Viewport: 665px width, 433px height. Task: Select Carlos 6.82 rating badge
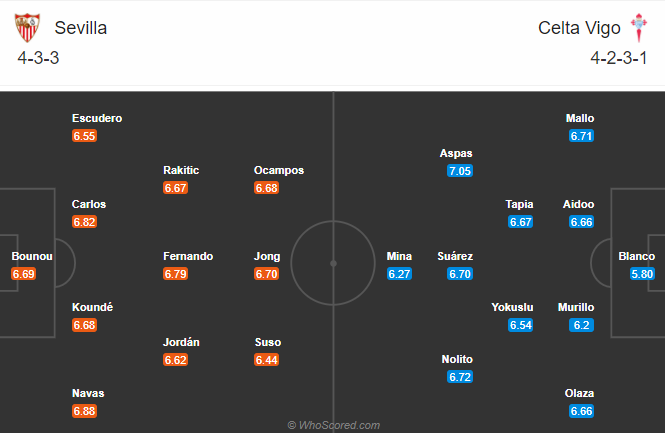click(x=84, y=222)
